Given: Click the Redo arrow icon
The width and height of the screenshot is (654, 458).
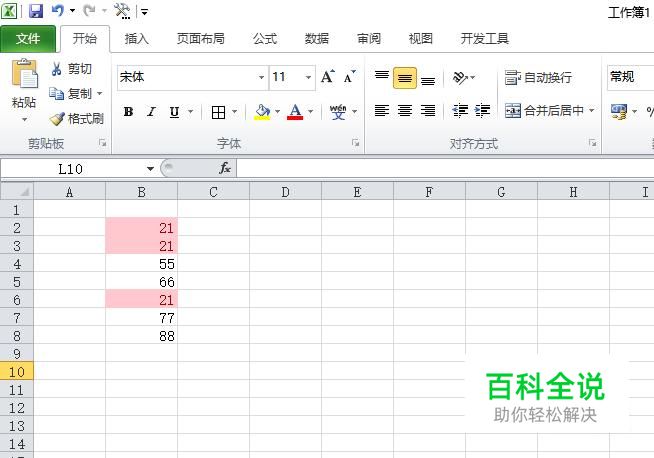Looking at the screenshot, I should [x=89, y=10].
